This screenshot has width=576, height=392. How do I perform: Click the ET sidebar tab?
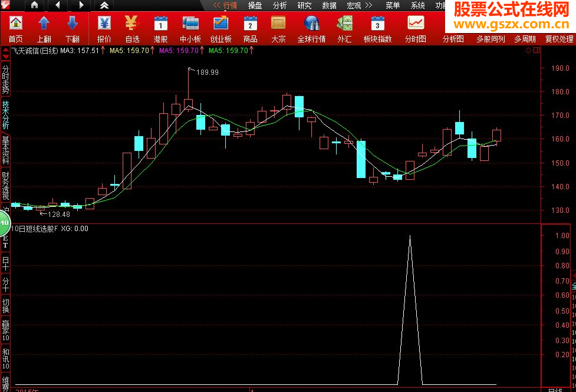coord(5,242)
